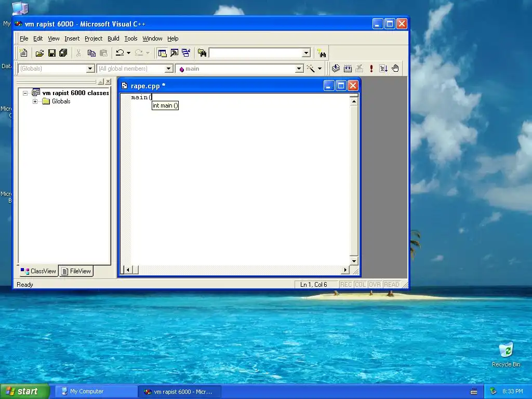Click the Redo arrow icon
Image resolution: width=532 pixels, height=399 pixels.
(x=138, y=53)
